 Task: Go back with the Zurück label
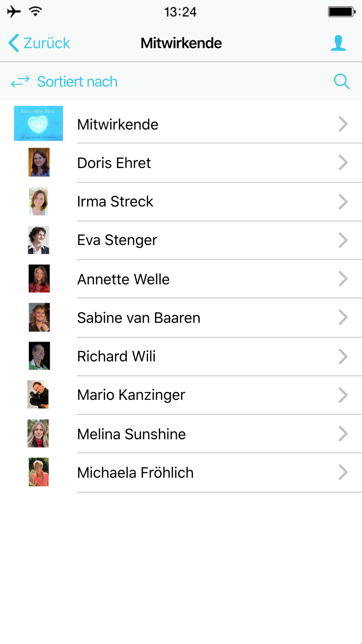click(x=47, y=43)
